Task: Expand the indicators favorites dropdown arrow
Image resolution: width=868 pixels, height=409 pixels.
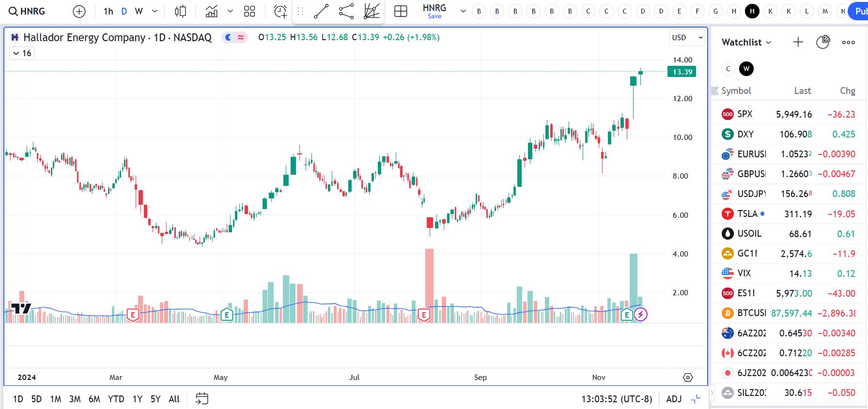Action: (231, 11)
